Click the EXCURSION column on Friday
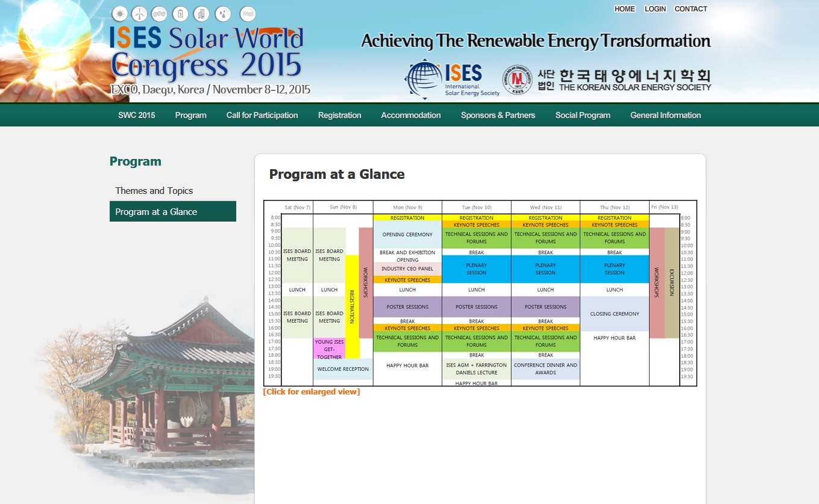 672,283
